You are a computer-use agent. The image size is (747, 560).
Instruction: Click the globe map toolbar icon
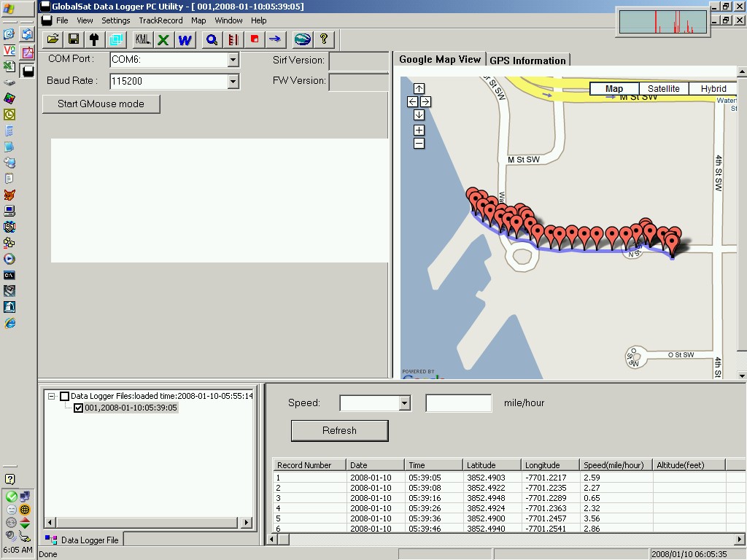click(x=303, y=39)
